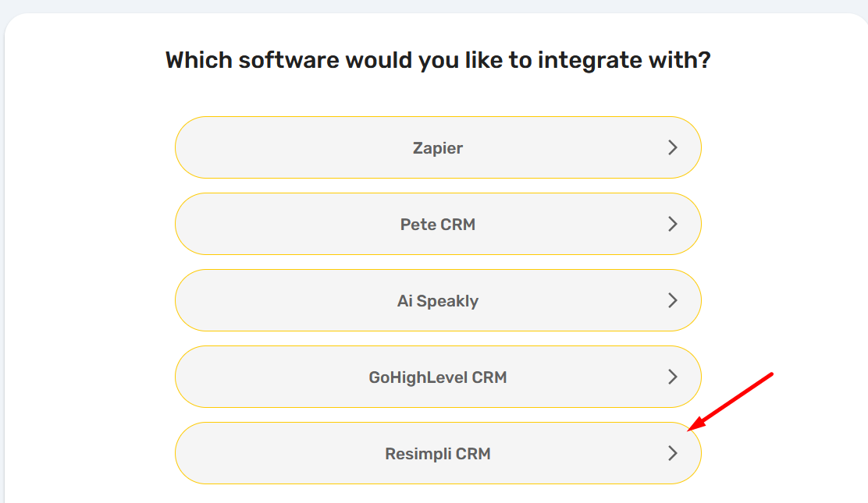The height and width of the screenshot is (503, 868).
Task: Click the "Zapier" text label
Action: (438, 148)
